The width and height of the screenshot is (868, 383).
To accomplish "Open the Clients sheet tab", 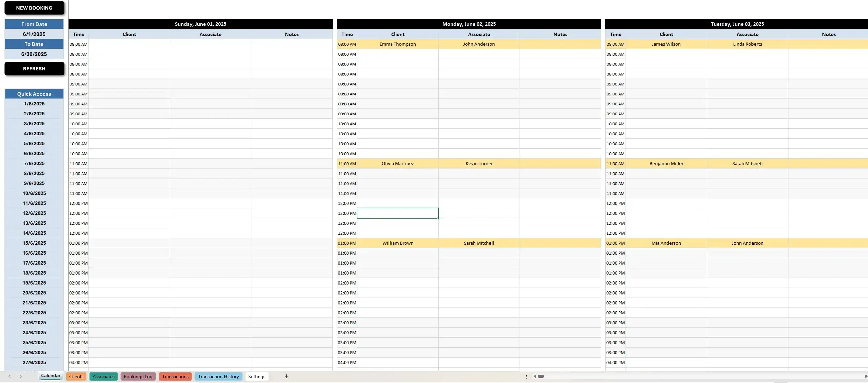I will click(76, 376).
